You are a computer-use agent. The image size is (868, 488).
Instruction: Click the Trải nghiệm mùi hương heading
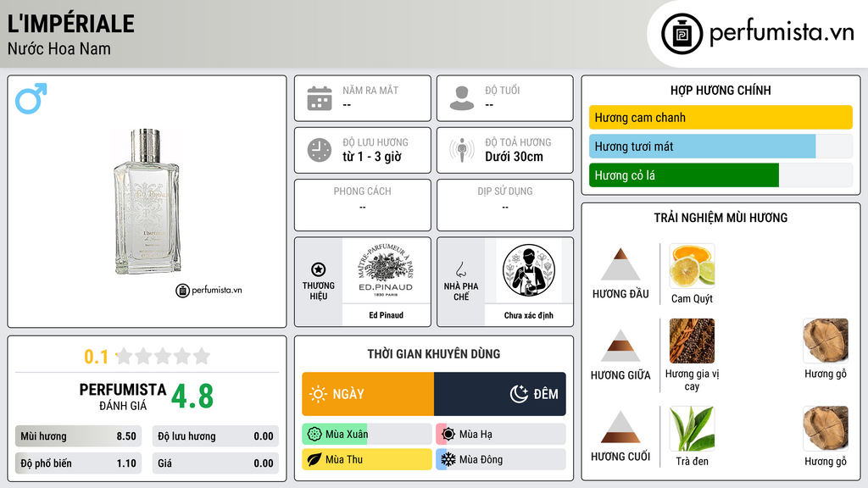pyautogui.click(x=721, y=218)
